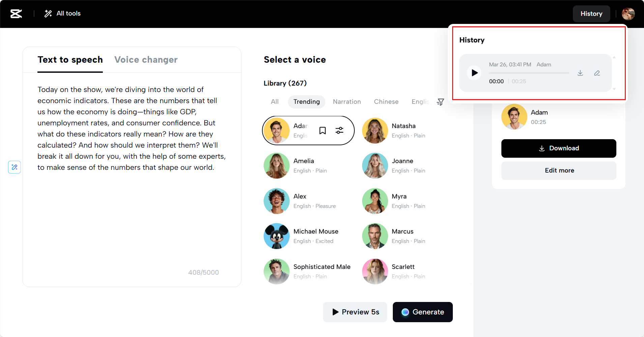Click the download icon in the history entry

tap(580, 73)
